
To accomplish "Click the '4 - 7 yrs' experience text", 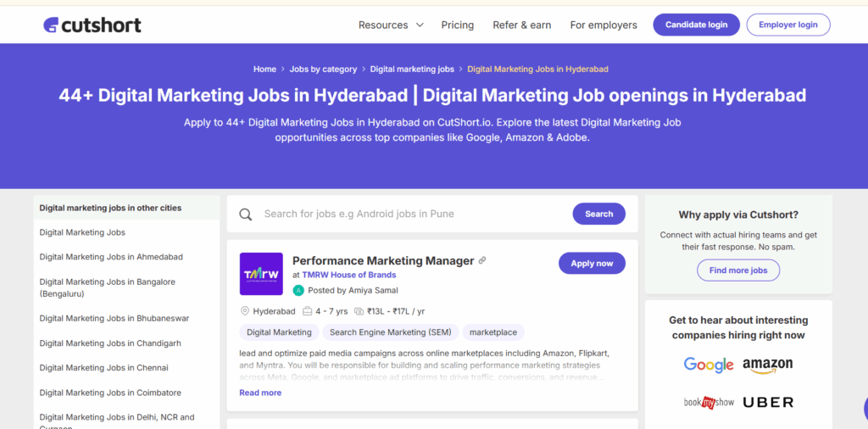I will [331, 311].
